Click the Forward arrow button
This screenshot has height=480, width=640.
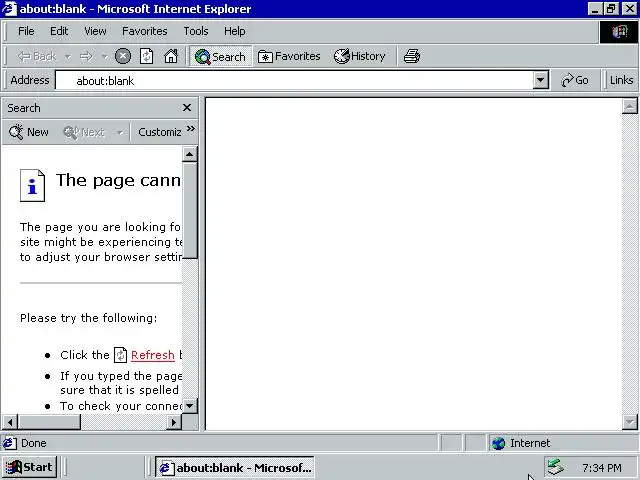coord(86,56)
